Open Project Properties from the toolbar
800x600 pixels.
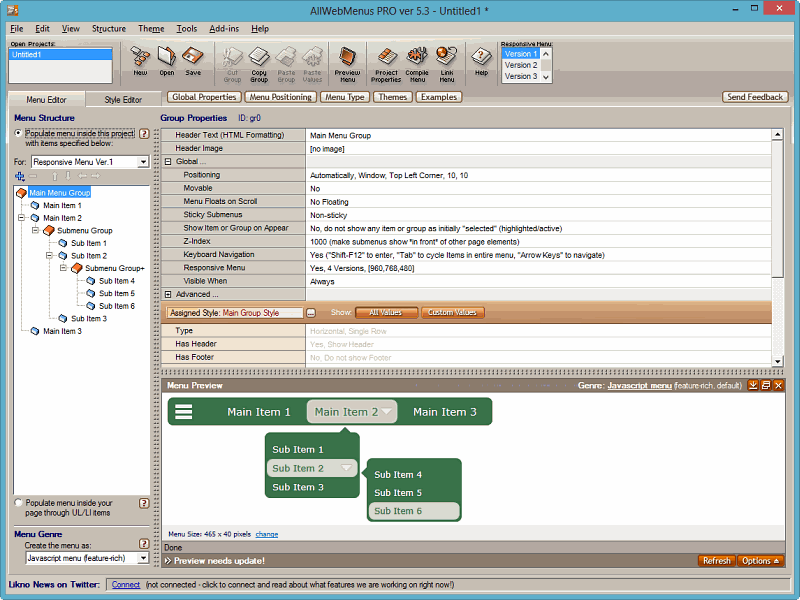[386, 61]
